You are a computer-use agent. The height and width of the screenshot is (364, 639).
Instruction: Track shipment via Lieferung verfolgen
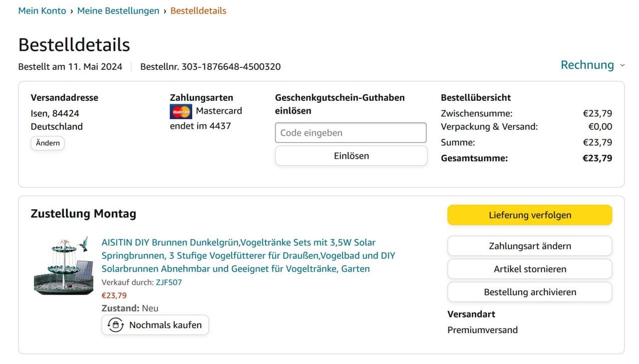click(x=530, y=215)
